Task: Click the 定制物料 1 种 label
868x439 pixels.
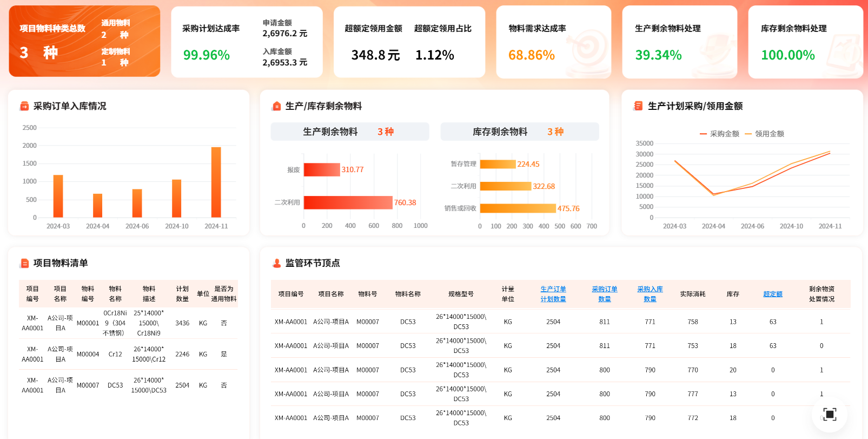Action: click(116, 57)
